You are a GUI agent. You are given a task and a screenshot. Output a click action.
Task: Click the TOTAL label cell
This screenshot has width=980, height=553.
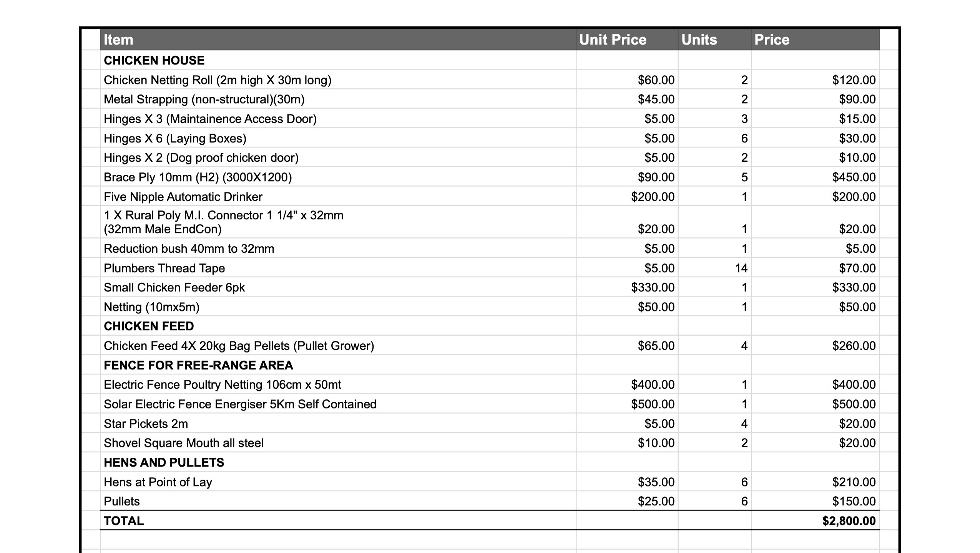pos(124,521)
